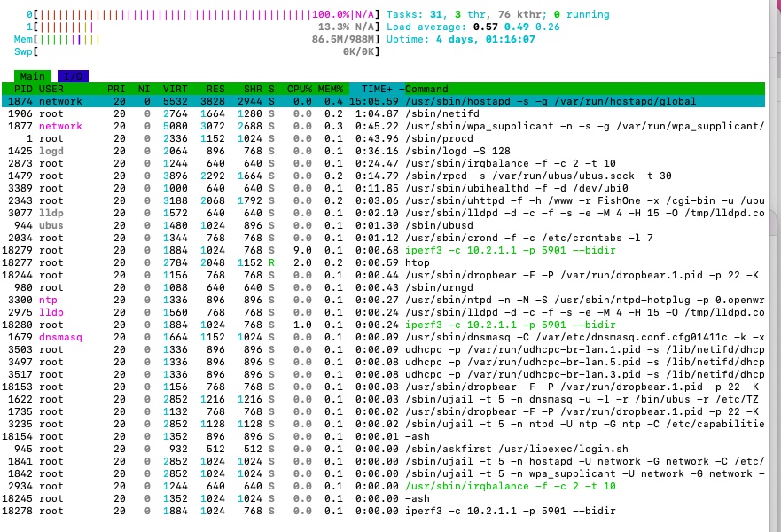Click CPU 0 usage meter bar
This screenshot has width=781, height=532.
tap(203, 14)
